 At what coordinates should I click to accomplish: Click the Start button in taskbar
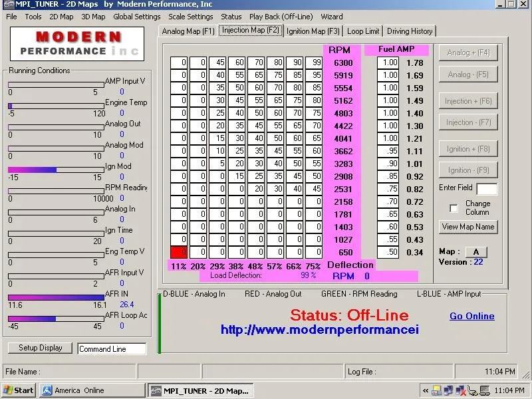19,390
